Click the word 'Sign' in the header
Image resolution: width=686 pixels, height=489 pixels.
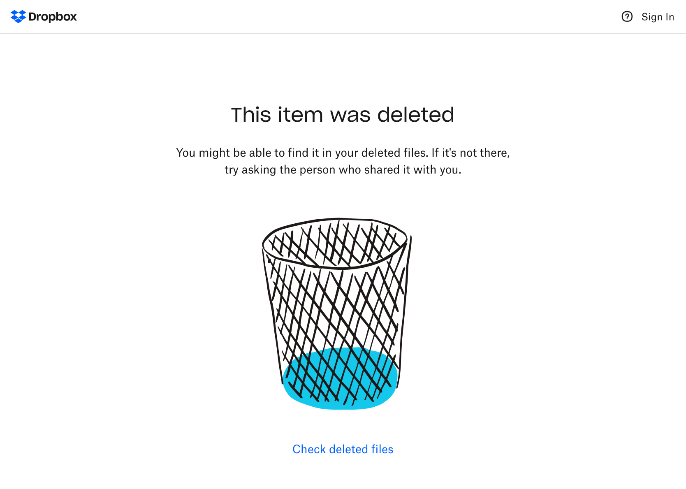coord(651,17)
